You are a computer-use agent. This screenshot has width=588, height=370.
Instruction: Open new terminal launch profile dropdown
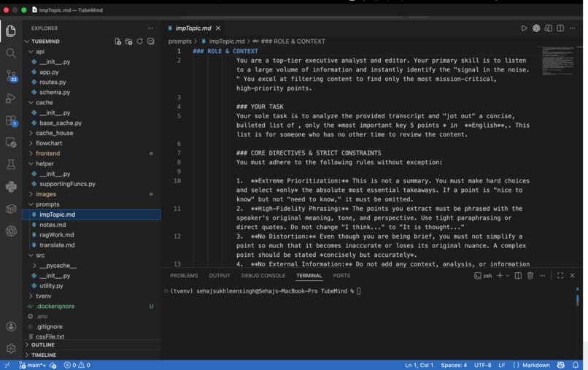[508, 275]
